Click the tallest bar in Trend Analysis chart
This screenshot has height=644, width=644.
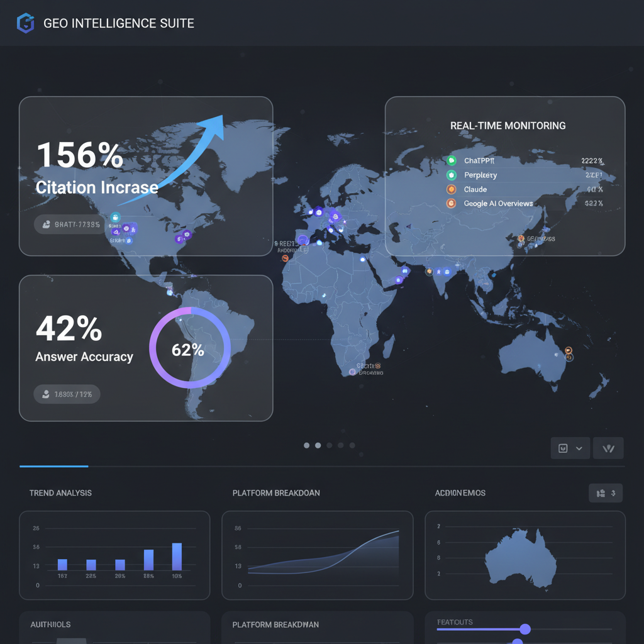point(177,555)
